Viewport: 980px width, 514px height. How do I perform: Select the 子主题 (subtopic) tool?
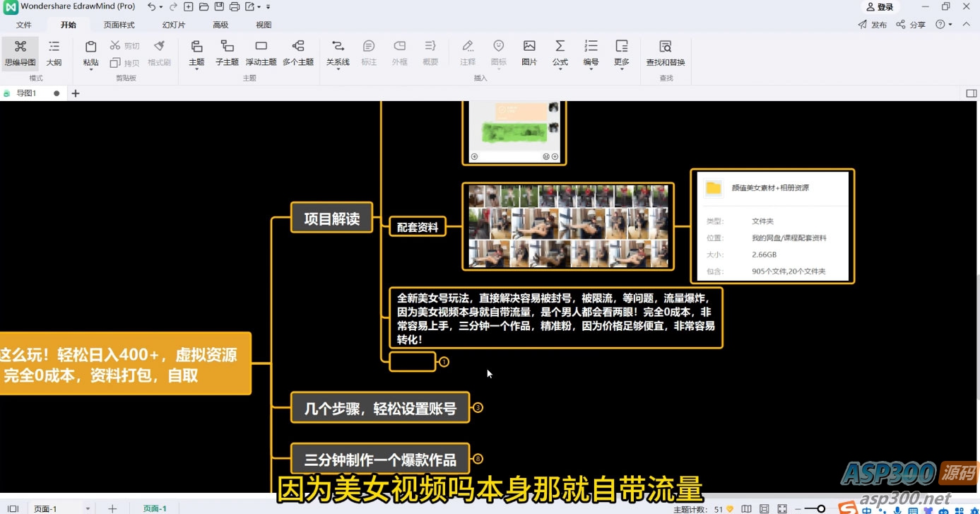click(x=227, y=53)
